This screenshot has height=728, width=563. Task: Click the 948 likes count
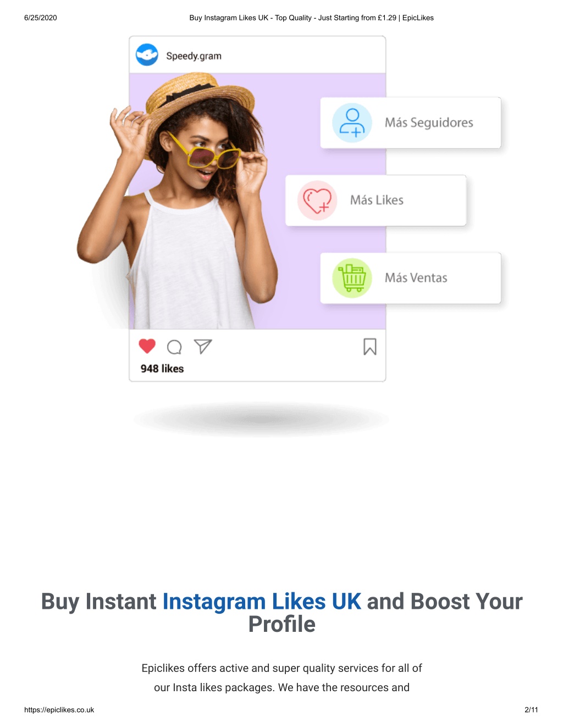162,369
